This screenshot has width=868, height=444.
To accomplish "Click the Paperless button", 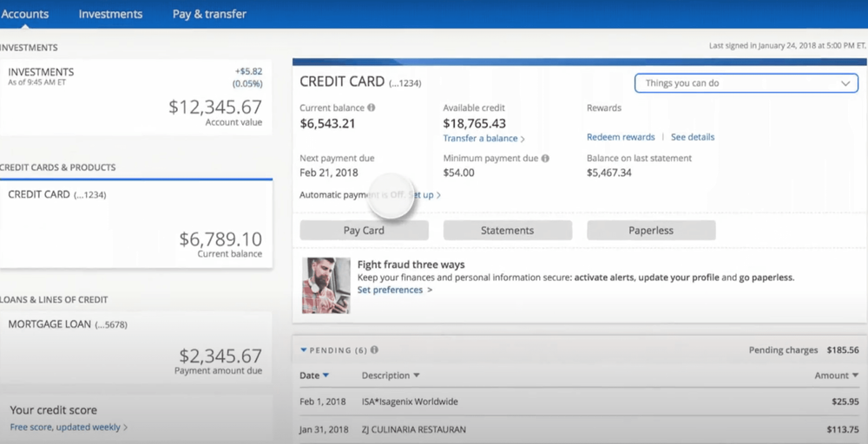I will [651, 231].
